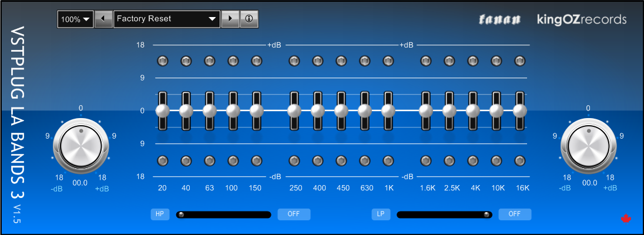Click the 20 band frequency label
The width and height of the screenshot is (644, 235).
coord(162,188)
